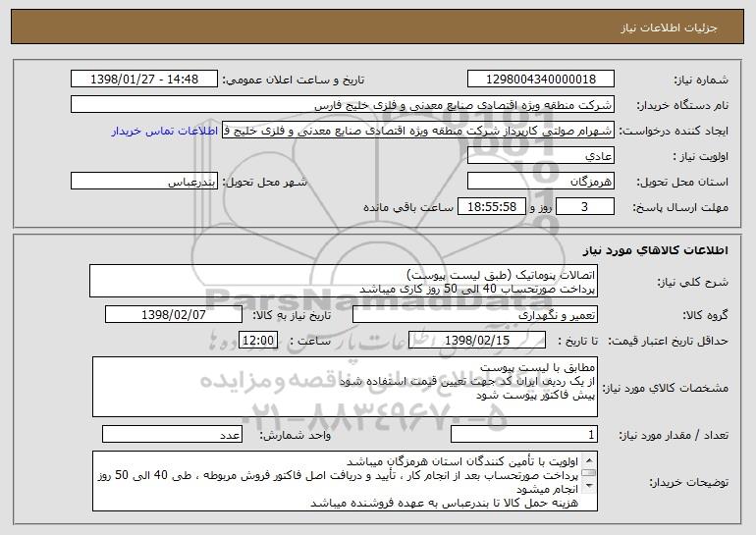Click the ساعت باقی مانده text
Screen dimensions: 756x535
coord(408,207)
